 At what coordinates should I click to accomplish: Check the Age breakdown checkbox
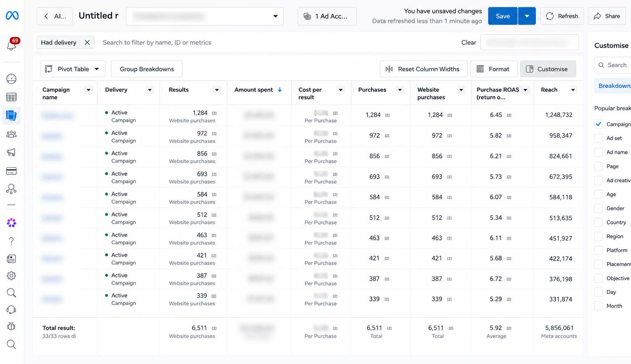pyautogui.click(x=599, y=194)
